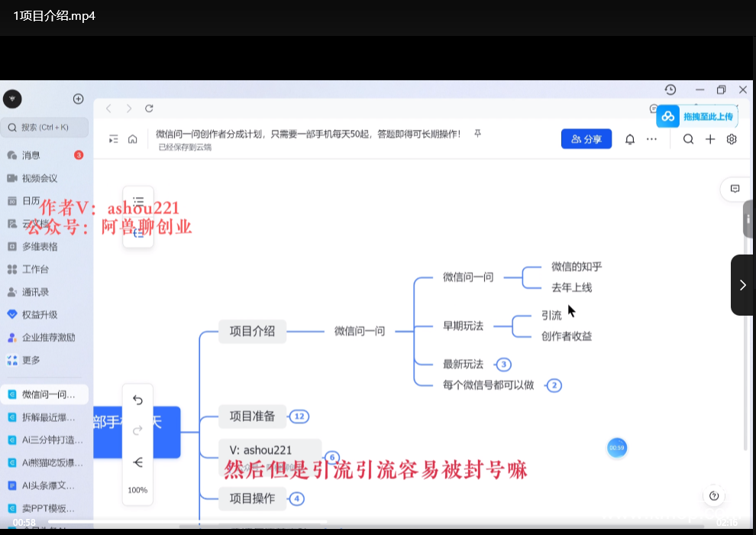The image size is (756, 535).
Task: Open the comments icon on the right edge
Action: (735, 189)
